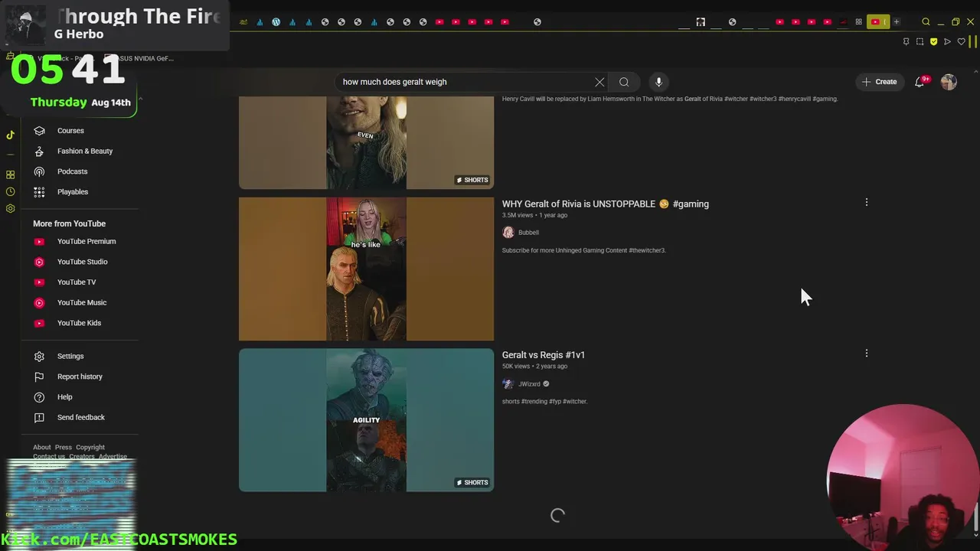Open thumbnail of Geralt vs Regis short
This screenshot has height=551, width=980.
click(x=366, y=420)
